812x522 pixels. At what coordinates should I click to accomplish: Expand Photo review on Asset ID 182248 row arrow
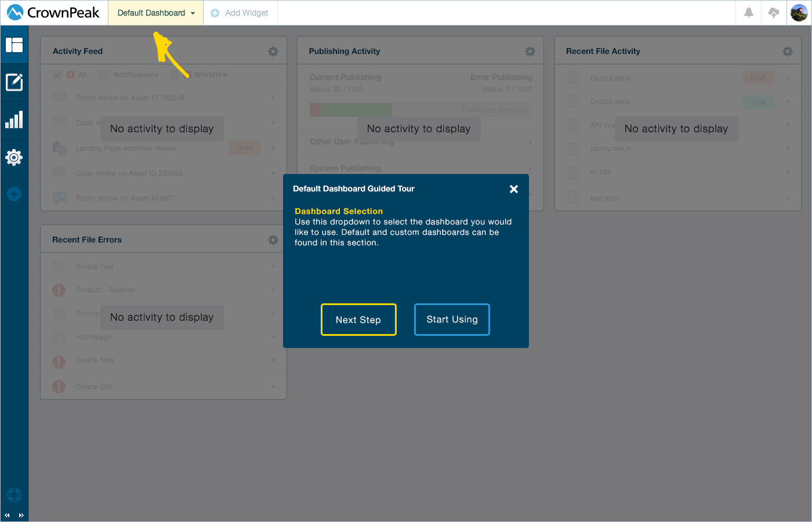[273, 98]
